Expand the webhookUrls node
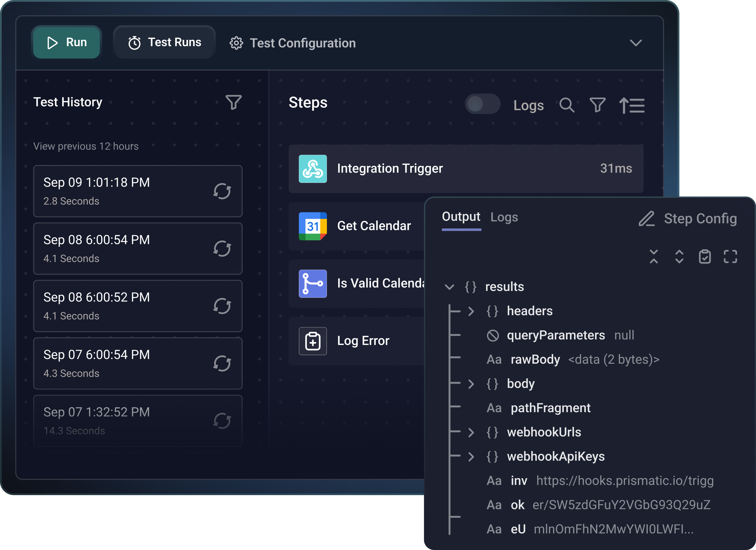Image resolution: width=756 pixels, height=550 pixels. tap(471, 432)
